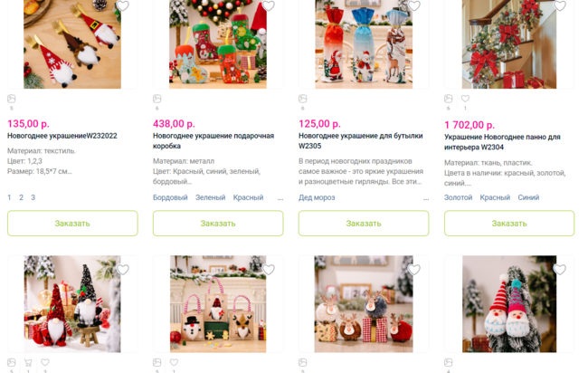
Task: Select color variant 2 for W232022
Action: tap(21, 197)
